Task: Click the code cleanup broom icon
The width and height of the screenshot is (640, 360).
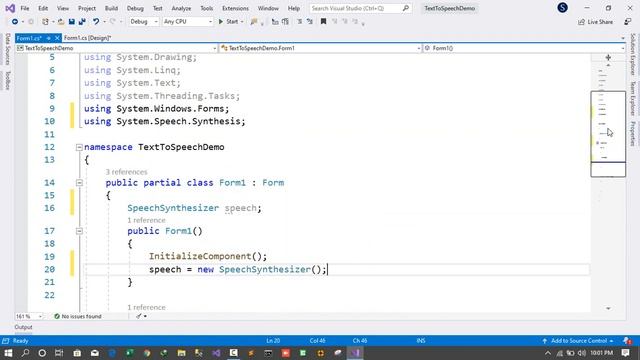Action: [x=139, y=316]
